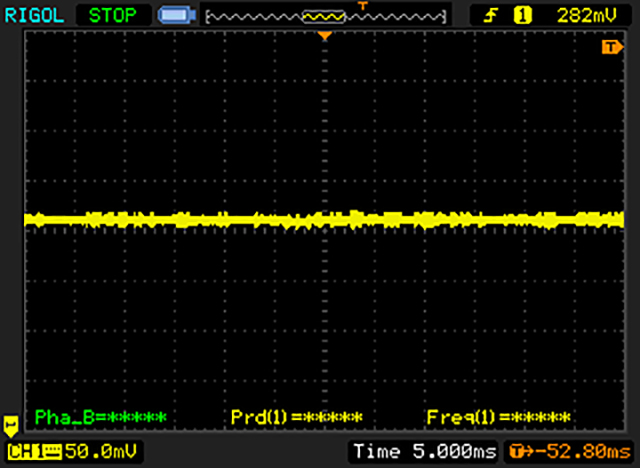The height and width of the screenshot is (468, 640).
Task: Click the trigger source channel 1 badge
Action: (x=522, y=16)
